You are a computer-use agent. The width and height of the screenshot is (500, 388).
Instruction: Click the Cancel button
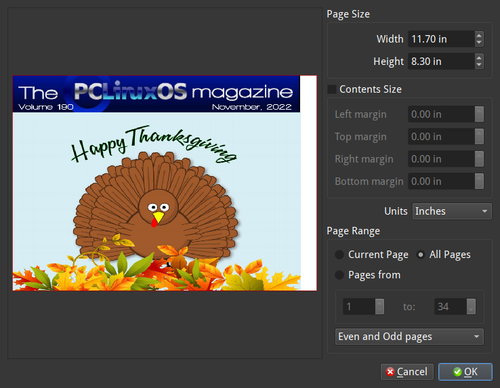coord(407,372)
